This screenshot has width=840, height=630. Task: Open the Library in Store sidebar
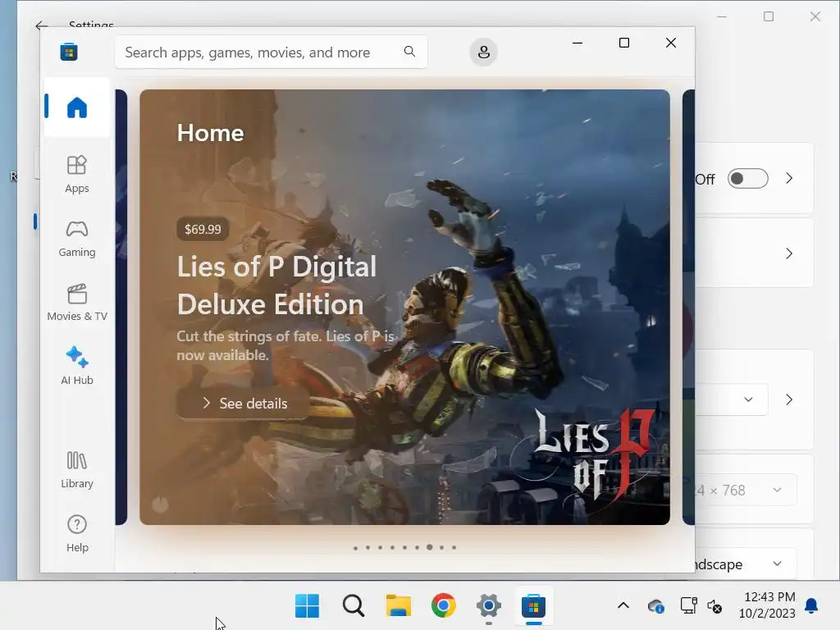pos(77,469)
